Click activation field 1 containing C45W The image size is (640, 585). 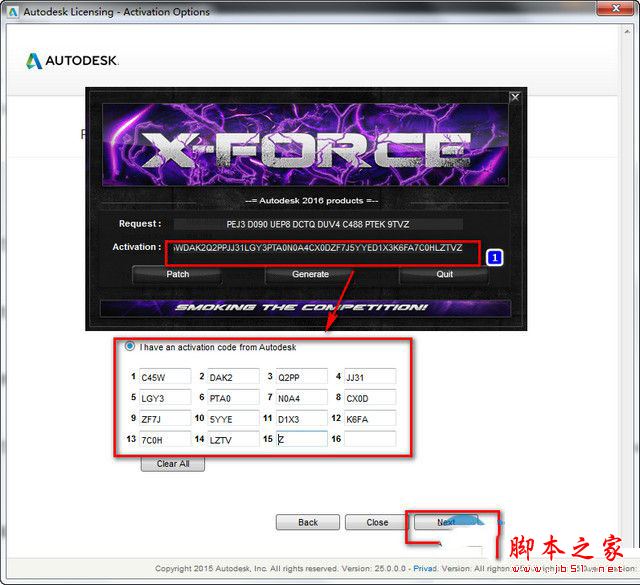point(165,376)
